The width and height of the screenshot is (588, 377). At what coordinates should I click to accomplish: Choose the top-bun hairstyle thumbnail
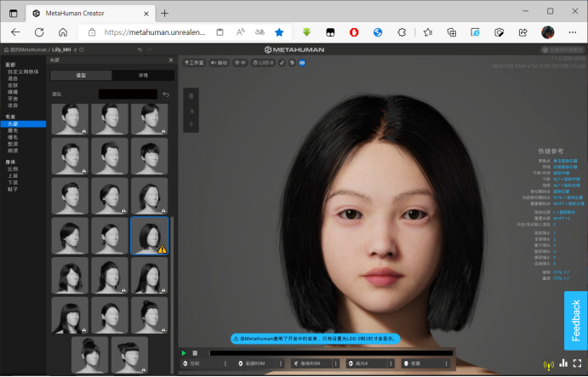pyautogui.click(x=89, y=355)
